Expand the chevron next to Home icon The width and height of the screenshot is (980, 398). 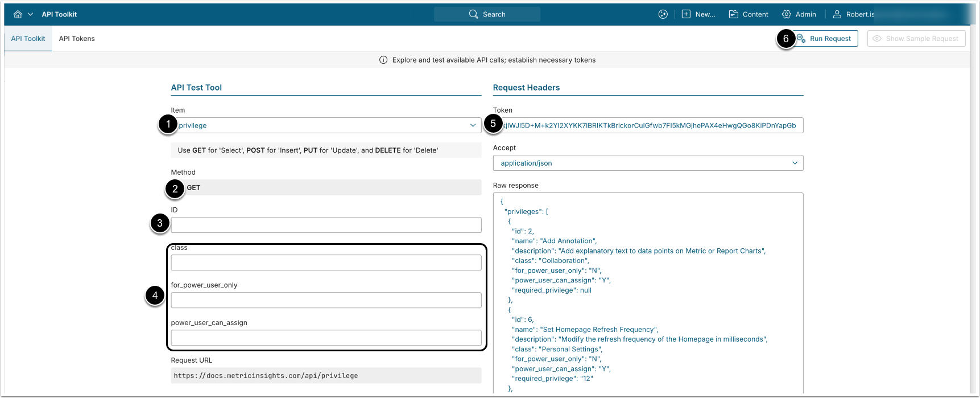pos(31,14)
